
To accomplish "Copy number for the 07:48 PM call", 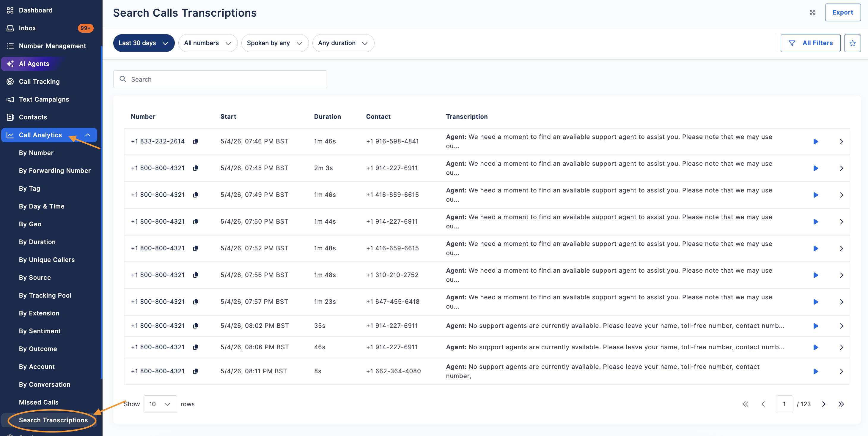I will pyautogui.click(x=195, y=168).
